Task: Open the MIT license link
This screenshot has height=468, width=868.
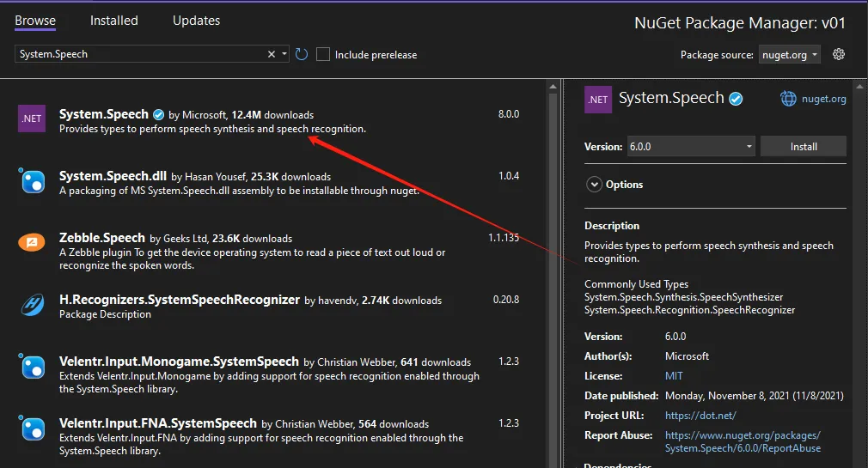Action: point(674,375)
